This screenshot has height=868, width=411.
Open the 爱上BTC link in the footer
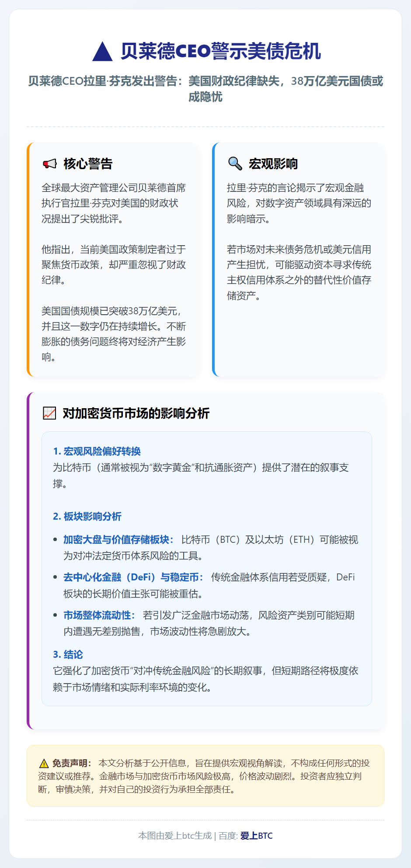[x=256, y=836]
